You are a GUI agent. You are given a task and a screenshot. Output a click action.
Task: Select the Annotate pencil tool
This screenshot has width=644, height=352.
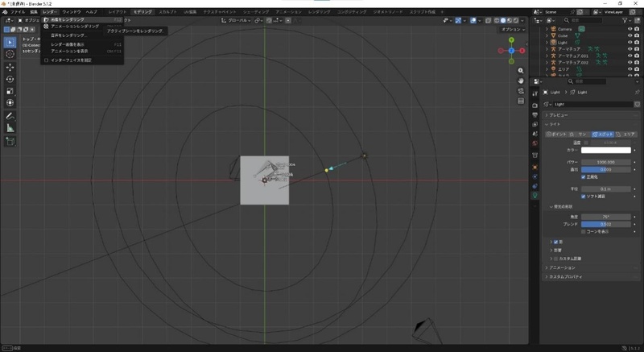(x=10, y=116)
